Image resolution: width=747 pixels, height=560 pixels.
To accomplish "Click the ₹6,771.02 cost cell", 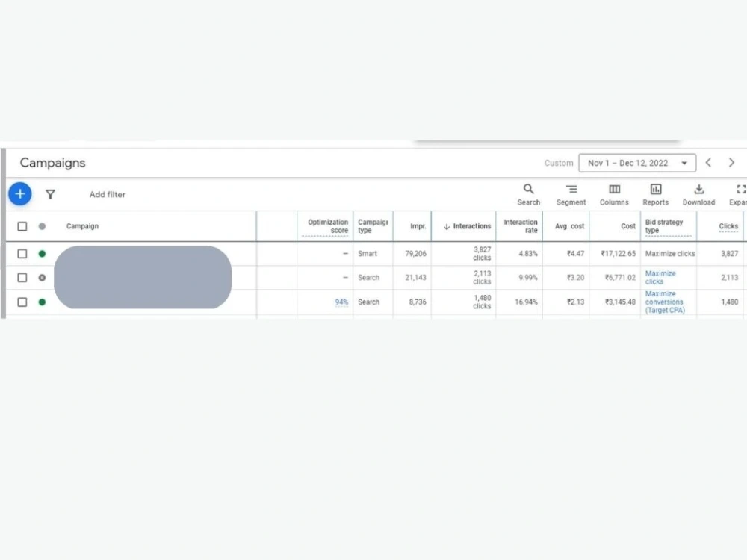I will point(620,278).
